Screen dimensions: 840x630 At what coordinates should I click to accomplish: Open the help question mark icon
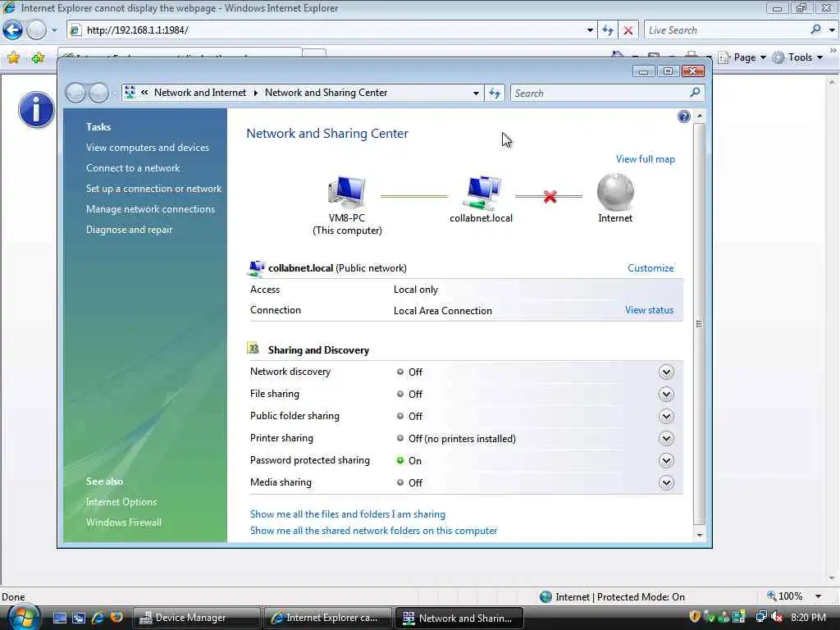pos(683,116)
